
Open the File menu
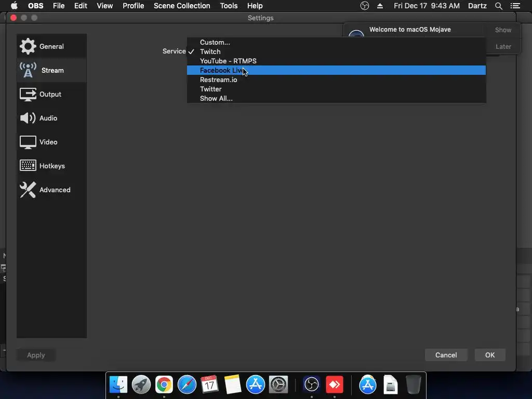coord(59,6)
